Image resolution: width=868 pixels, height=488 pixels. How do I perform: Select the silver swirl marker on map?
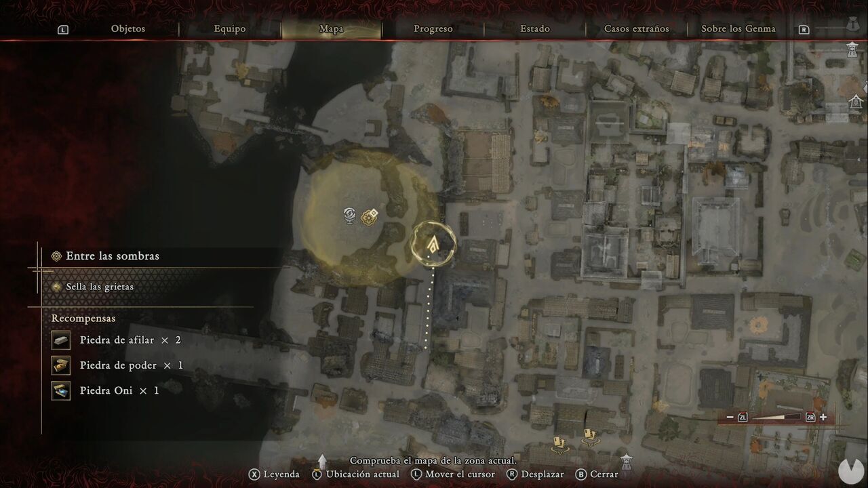[x=350, y=216]
